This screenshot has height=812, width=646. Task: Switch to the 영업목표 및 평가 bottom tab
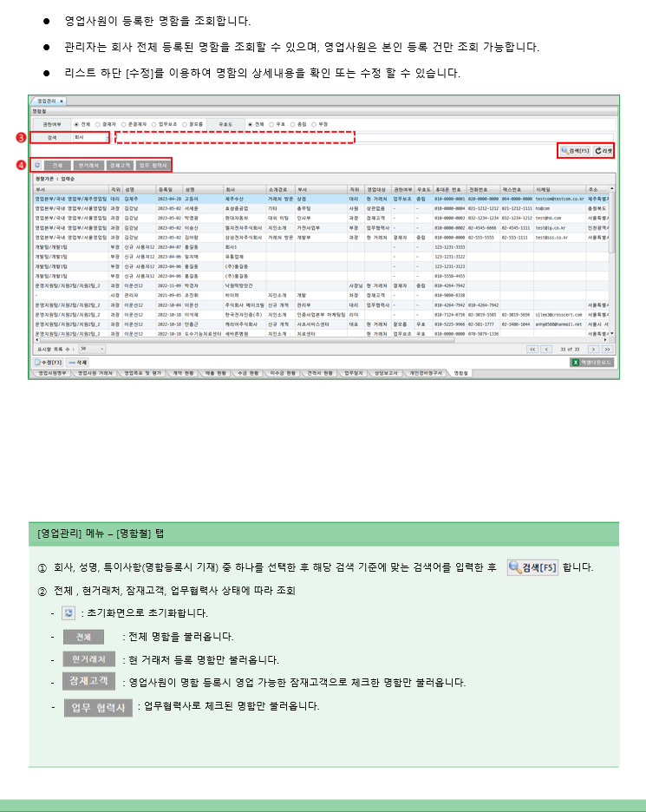tap(142, 373)
